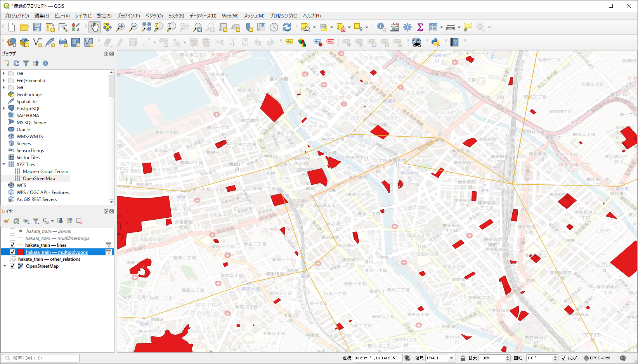638x364 pixels.
Task: Click the EPSG:4326 CRS button
Action: [597, 358]
